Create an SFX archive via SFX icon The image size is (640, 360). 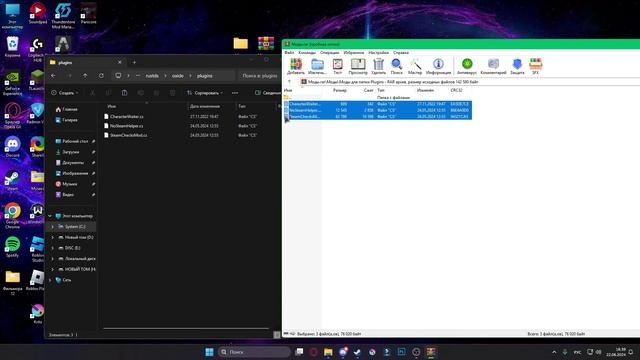click(x=536, y=64)
